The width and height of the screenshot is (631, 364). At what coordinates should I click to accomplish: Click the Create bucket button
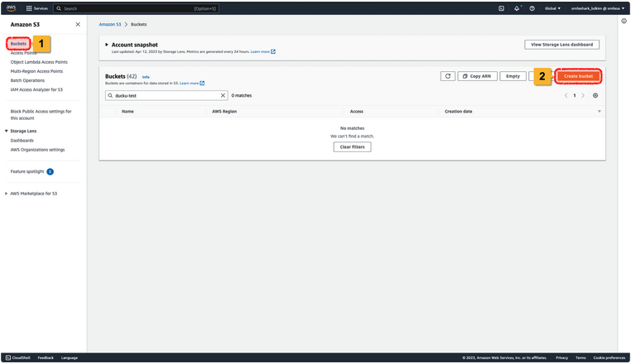click(x=578, y=76)
